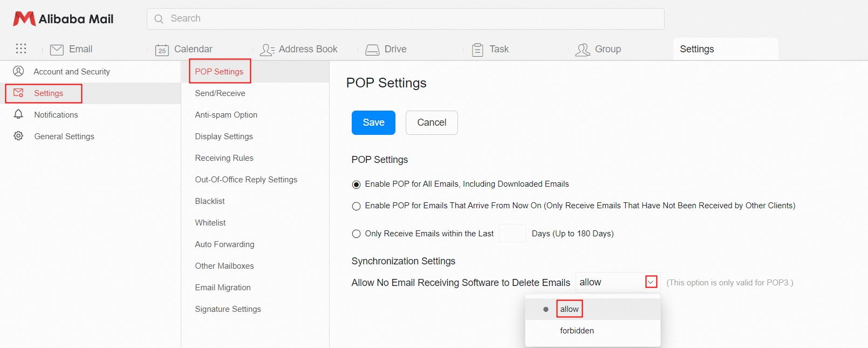The height and width of the screenshot is (348, 868).
Task: Click the Search mail box
Action: pyautogui.click(x=405, y=19)
